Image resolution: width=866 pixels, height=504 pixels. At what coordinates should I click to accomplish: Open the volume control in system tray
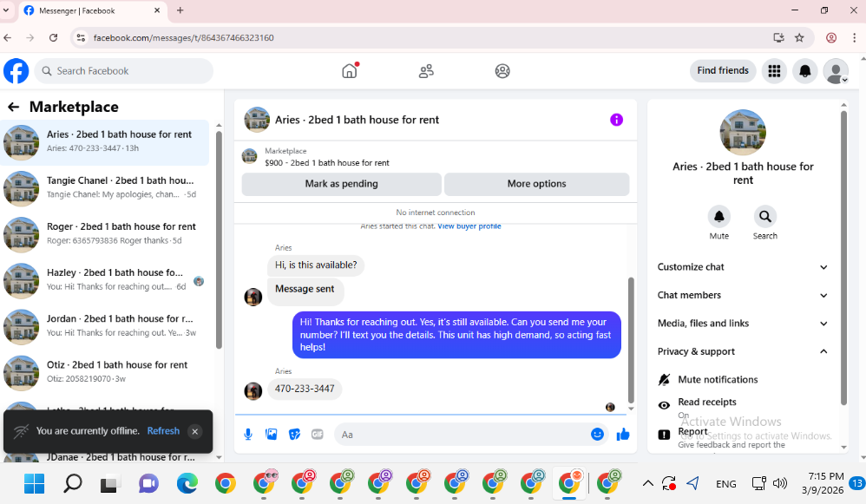pos(780,483)
